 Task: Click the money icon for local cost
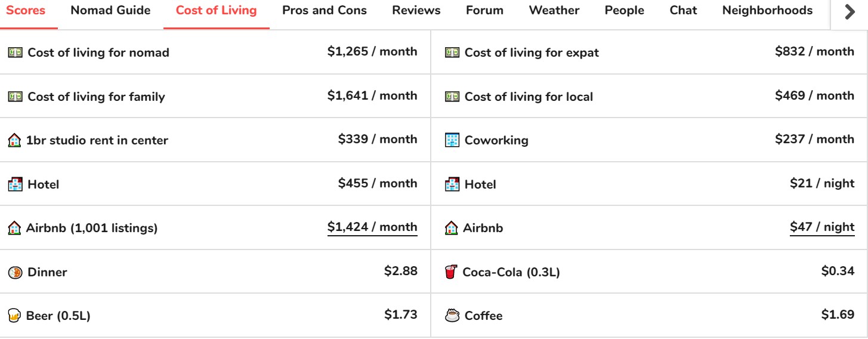pos(452,97)
